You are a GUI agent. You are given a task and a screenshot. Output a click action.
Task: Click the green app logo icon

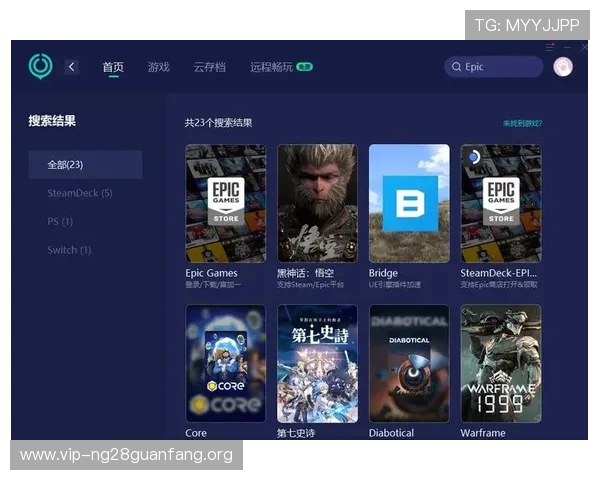tap(40, 66)
